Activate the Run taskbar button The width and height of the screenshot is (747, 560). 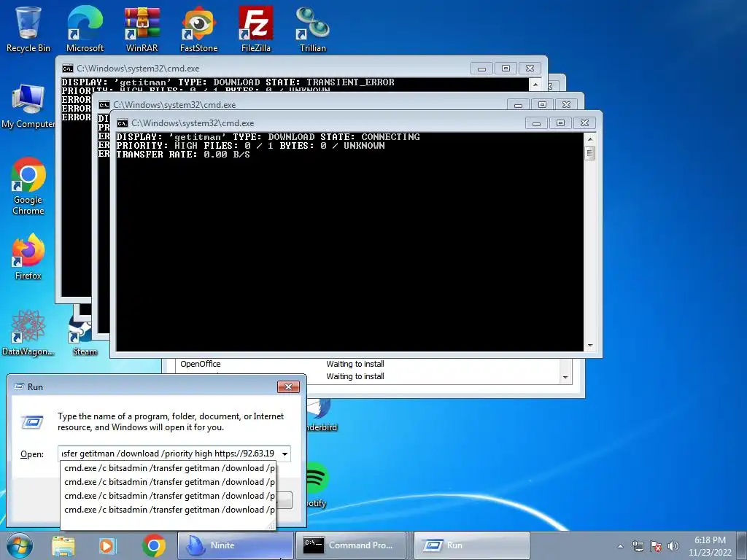click(471, 545)
